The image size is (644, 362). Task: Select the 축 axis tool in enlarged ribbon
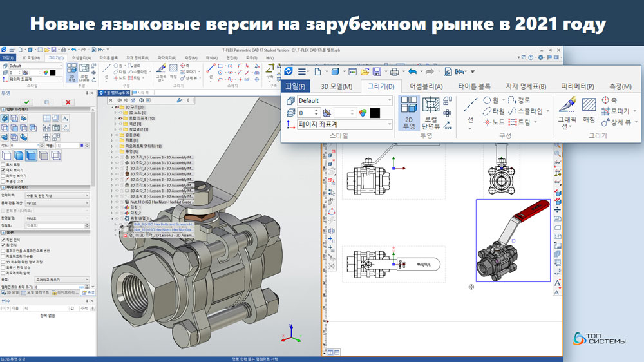click(x=609, y=100)
